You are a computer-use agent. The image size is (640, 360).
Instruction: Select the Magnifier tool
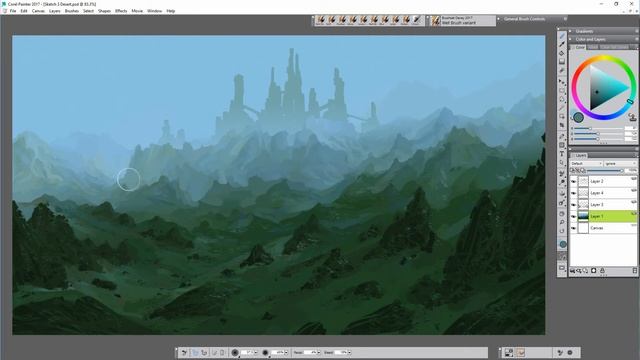coord(562,222)
